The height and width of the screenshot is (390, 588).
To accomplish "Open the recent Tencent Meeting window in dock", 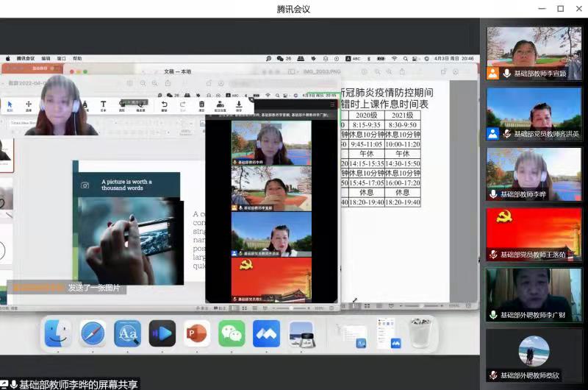I will (x=388, y=333).
